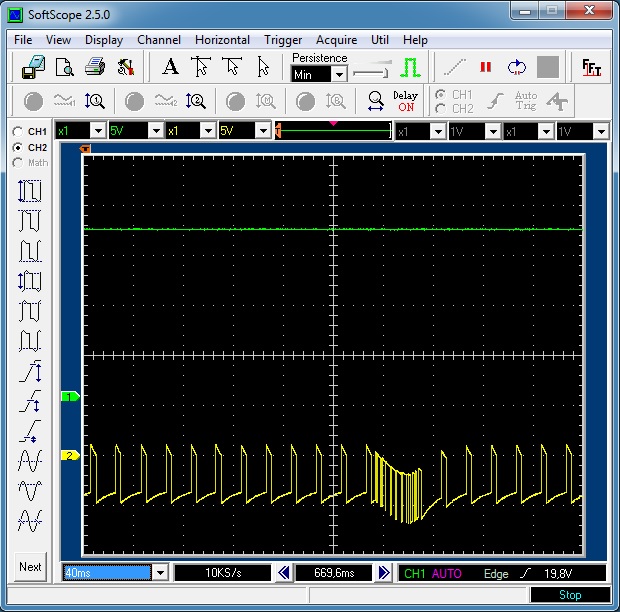Screen dimensions: 620x612
Task: Click the green square wave icon
Action: (410, 67)
